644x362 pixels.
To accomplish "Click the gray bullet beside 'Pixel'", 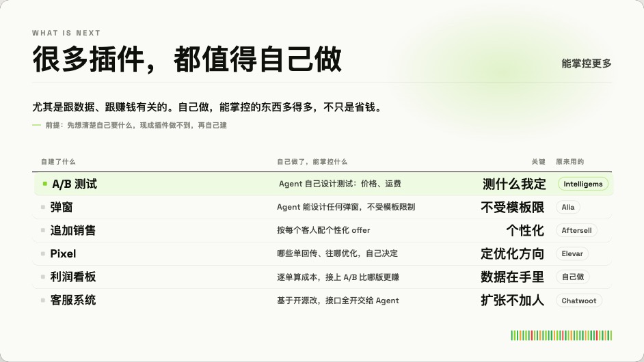I will click(42, 253).
